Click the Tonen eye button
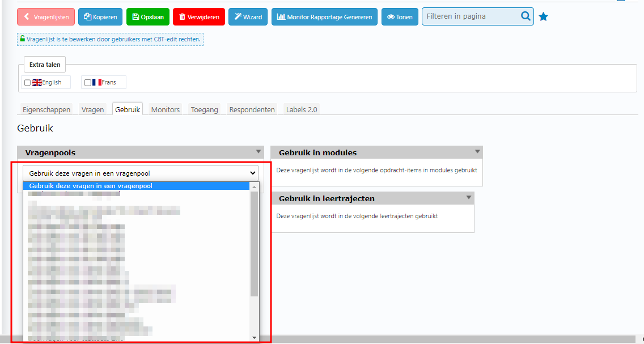 pyautogui.click(x=400, y=17)
